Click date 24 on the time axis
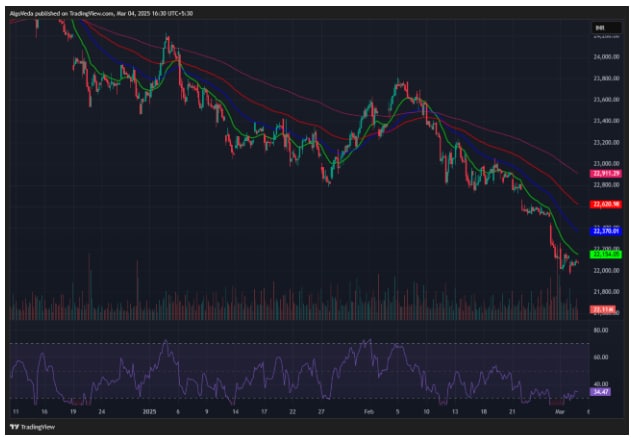 (x=101, y=412)
